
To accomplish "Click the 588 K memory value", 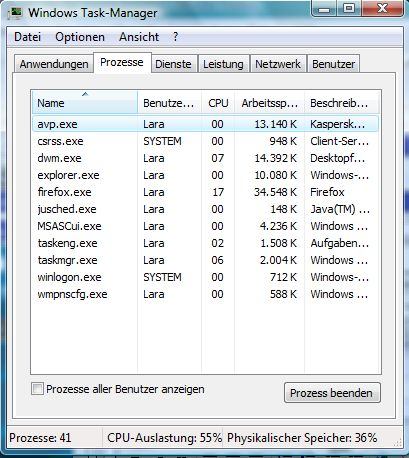I will (x=283, y=294).
